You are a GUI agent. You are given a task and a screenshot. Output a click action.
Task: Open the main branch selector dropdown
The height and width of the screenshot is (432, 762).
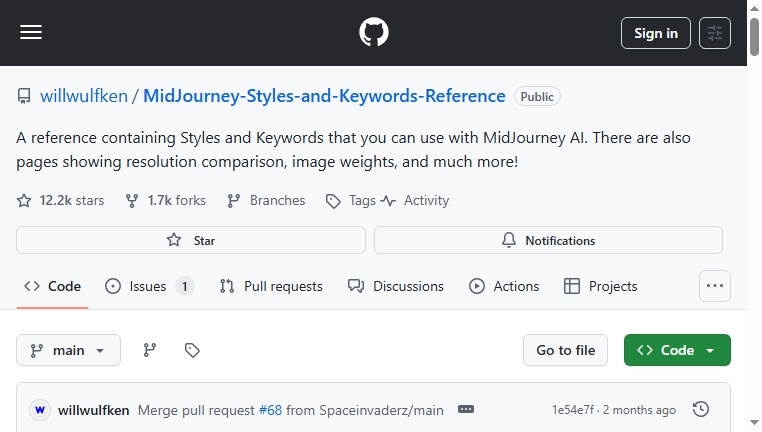[x=69, y=350]
